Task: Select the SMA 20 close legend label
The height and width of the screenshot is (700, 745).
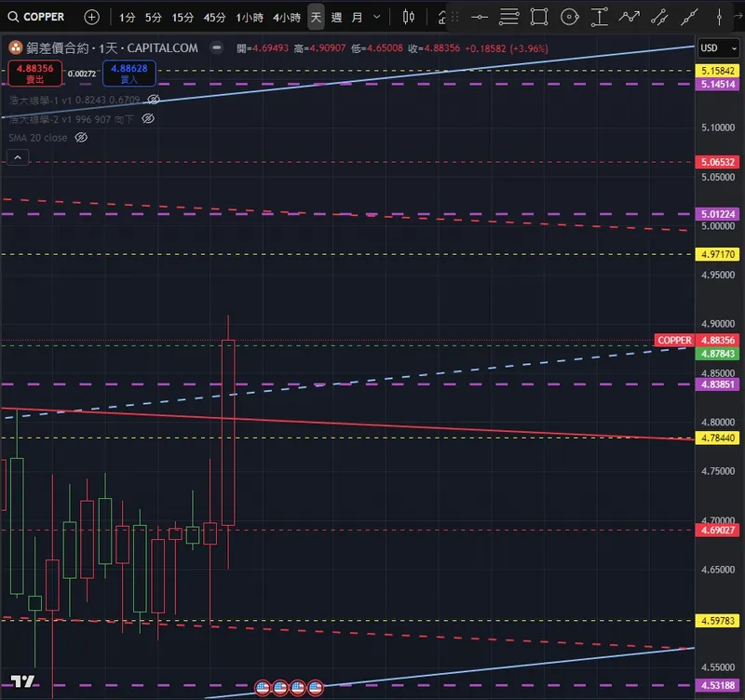Action: (38, 138)
